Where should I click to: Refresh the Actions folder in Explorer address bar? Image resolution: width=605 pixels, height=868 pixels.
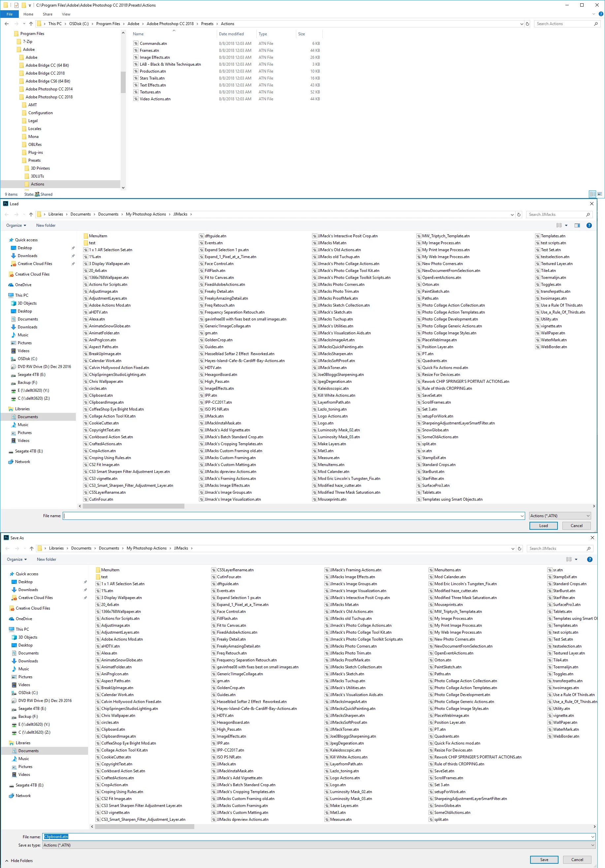click(x=527, y=24)
